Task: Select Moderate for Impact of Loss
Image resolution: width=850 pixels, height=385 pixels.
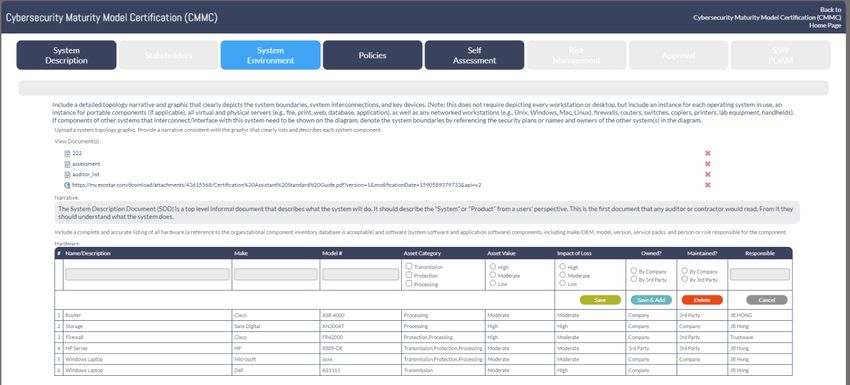Action: (563, 275)
